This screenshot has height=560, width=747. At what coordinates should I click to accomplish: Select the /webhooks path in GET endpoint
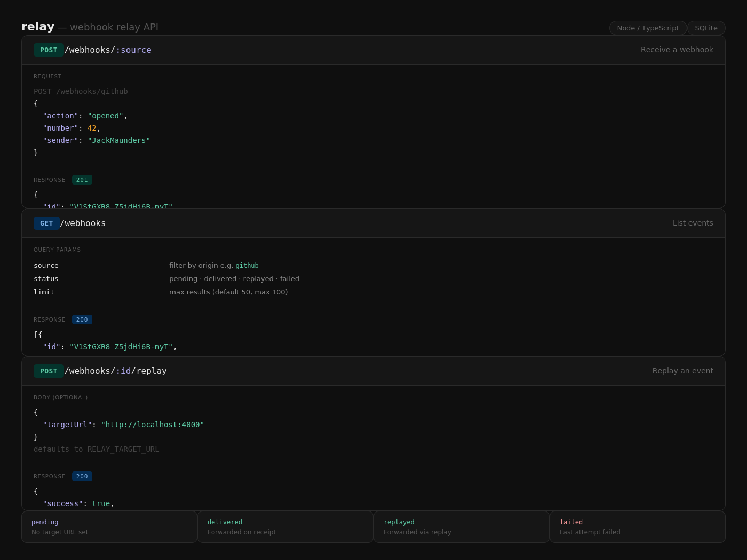(x=83, y=223)
